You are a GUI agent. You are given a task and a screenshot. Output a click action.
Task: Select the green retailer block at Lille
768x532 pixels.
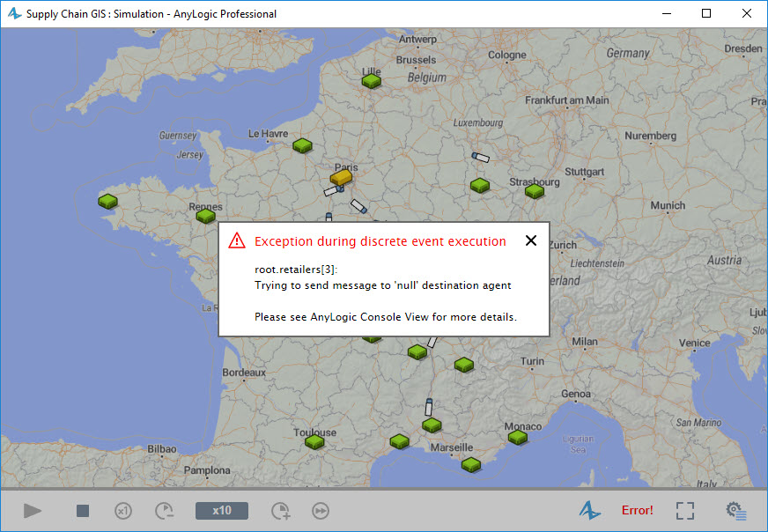pyautogui.click(x=372, y=81)
